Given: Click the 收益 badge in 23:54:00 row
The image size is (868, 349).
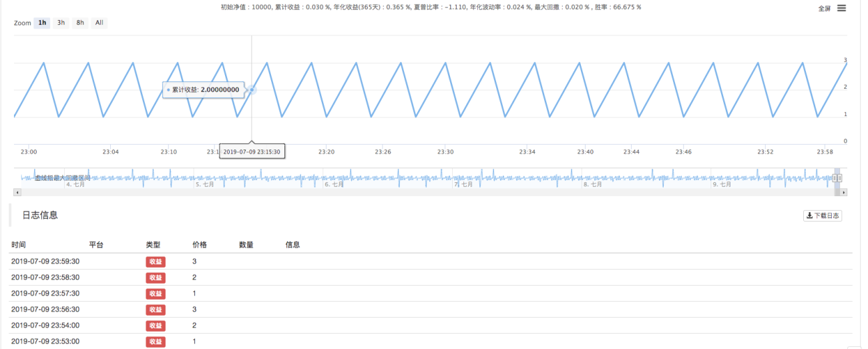Looking at the screenshot, I should pyautogui.click(x=156, y=326).
